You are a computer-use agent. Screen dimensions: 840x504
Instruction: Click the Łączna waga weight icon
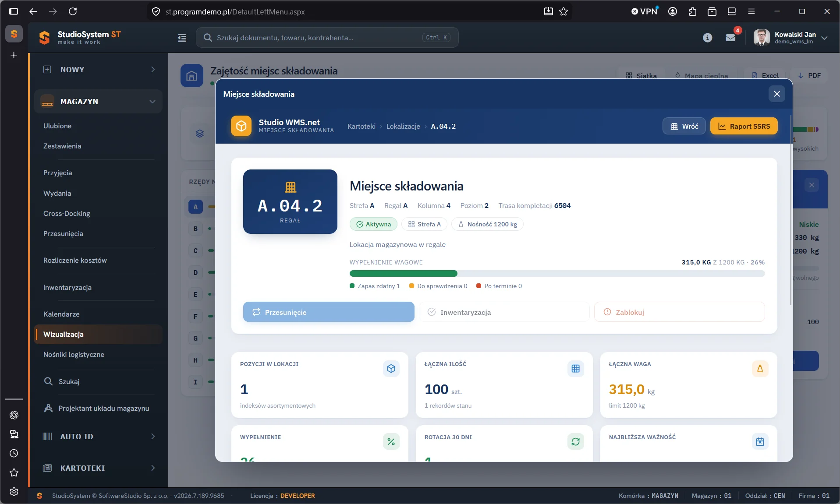click(760, 369)
